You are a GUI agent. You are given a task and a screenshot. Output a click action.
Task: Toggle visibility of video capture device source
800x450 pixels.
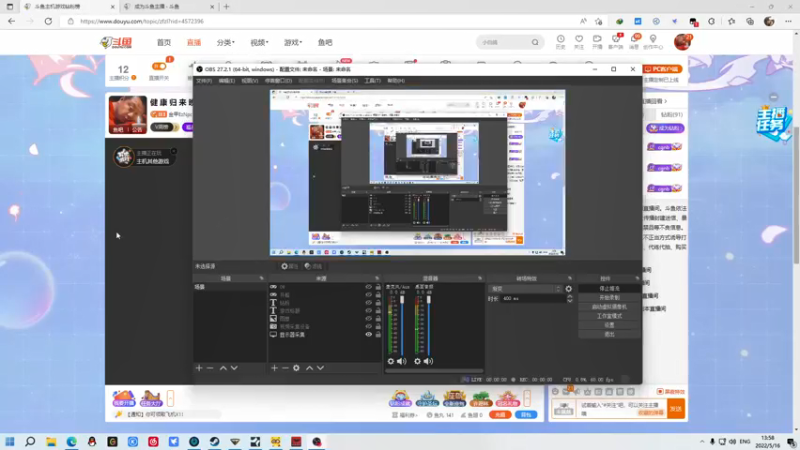tap(368, 327)
